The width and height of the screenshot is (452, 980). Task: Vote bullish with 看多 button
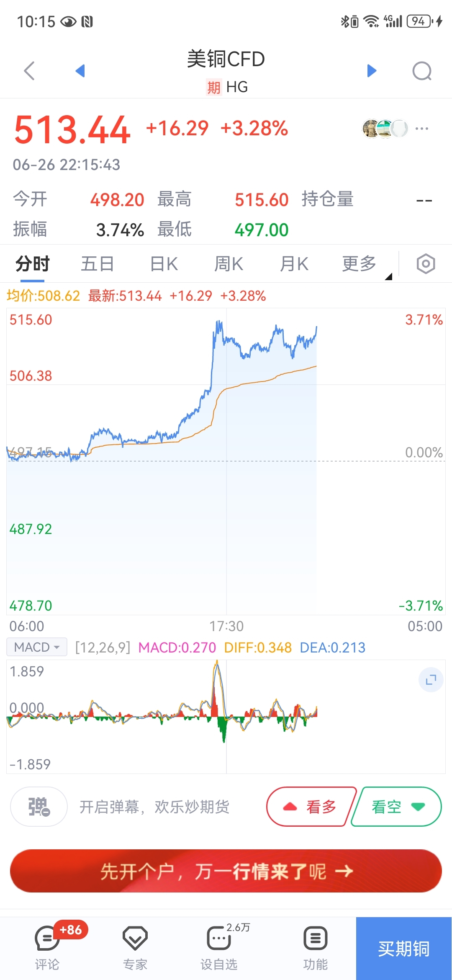pyautogui.click(x=311, y=807)
